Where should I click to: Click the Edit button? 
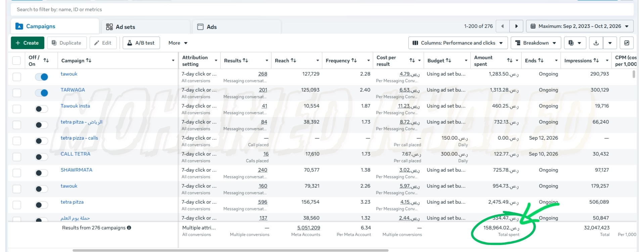pyautogui.click(x=103, y=43)
